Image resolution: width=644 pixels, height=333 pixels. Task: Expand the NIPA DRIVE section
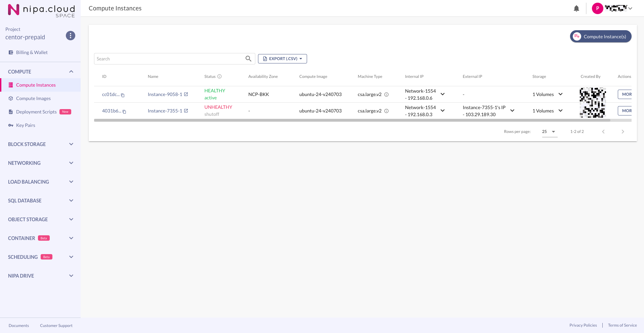[x=71, y=276]
